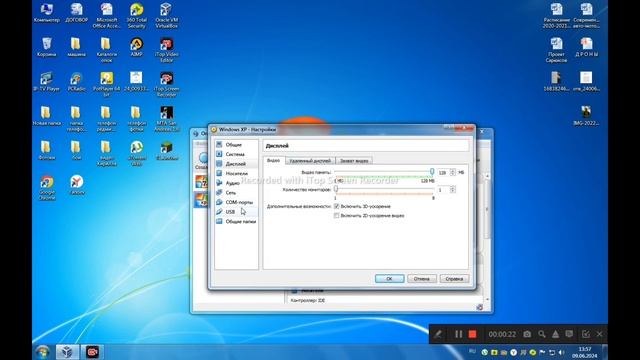Confirm settings with the OK button
Image resolution: width=640 pixels, height=360 pixels.
[389, 279]
